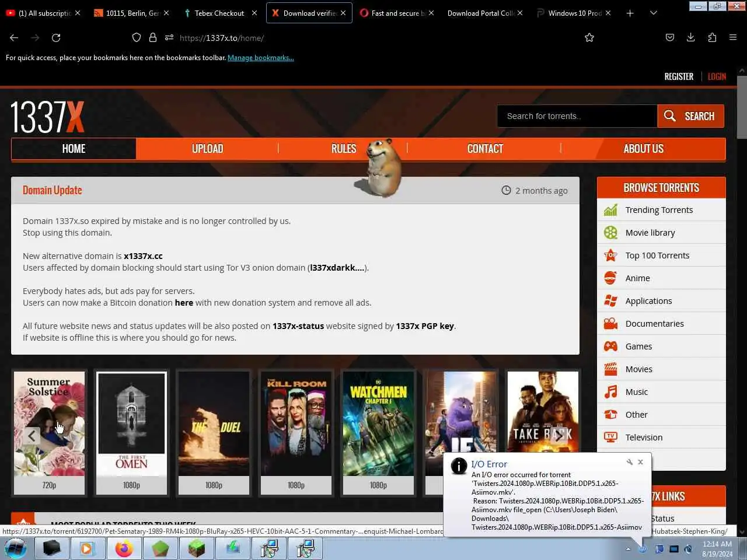Click the carousel next arrow
The image size is (747, 560).
point(558,436)
